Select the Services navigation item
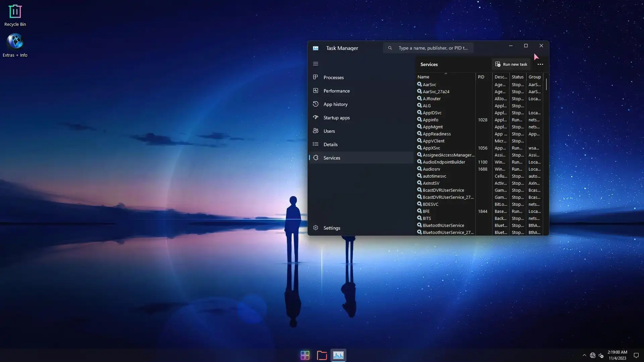The image size is (644, 362). pos(332,158)
